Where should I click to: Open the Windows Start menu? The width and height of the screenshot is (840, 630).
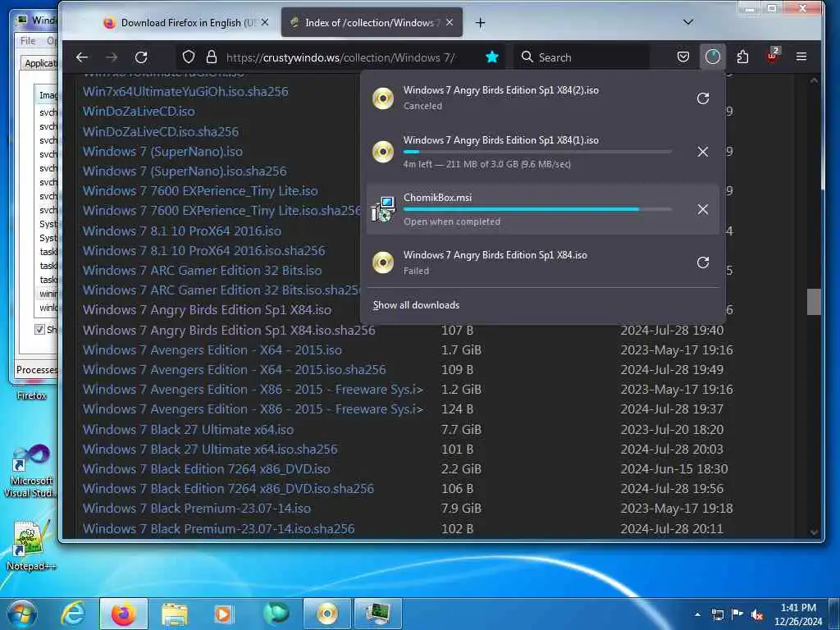[21, 614]
